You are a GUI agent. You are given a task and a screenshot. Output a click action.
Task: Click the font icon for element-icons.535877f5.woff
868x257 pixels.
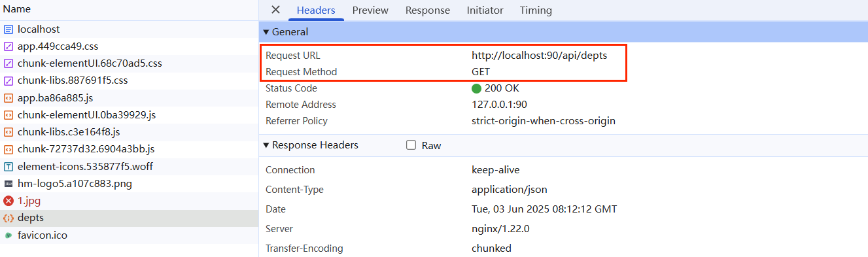(9, 167)
